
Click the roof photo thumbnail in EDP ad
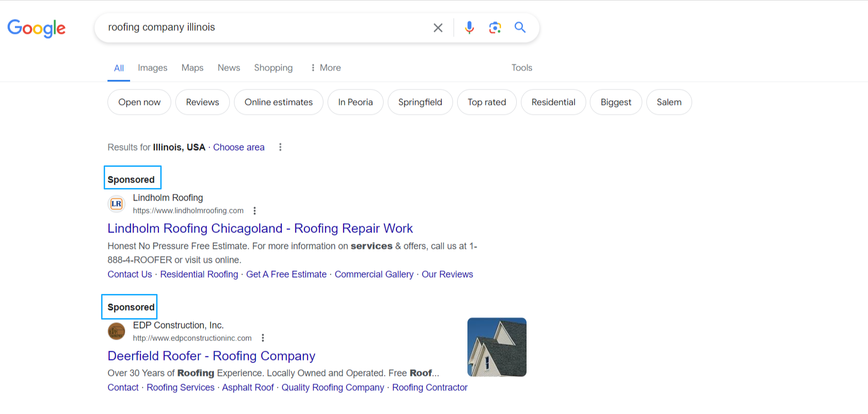click(497, 347)
